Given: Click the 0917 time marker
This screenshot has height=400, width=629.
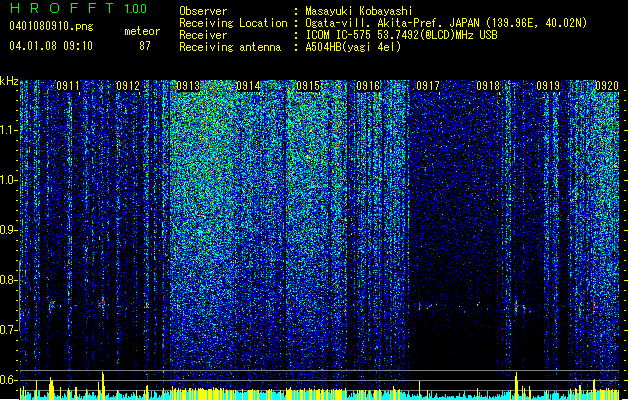Looking at the screenshot, I should point(428,86).
